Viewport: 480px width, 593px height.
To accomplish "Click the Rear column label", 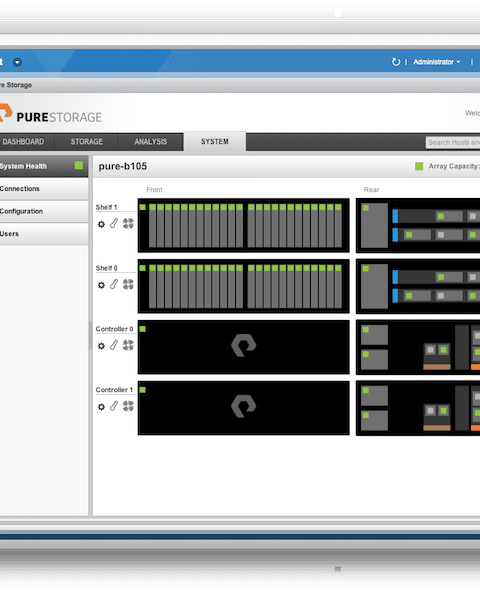I will tap(371, 190).
